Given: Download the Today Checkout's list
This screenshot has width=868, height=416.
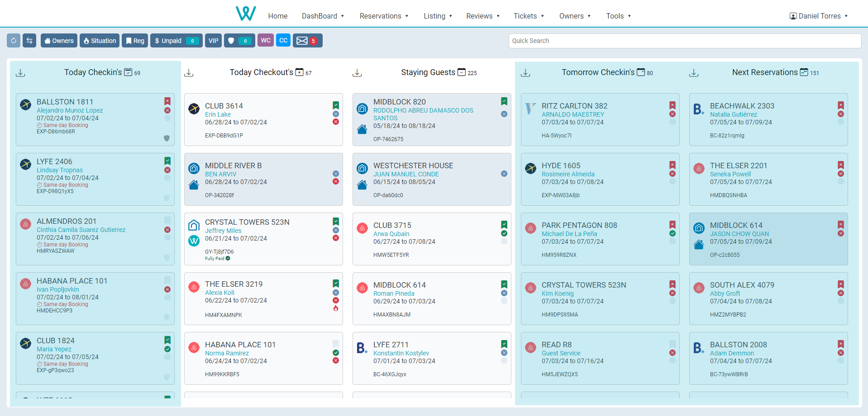Looking at the screenshot, I should 189,73.
